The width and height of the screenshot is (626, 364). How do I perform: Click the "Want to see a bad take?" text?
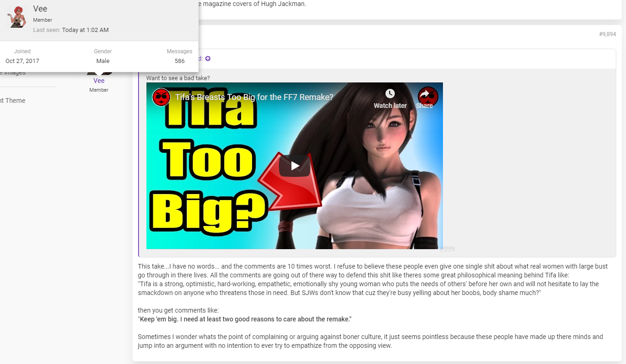pos(178,78)
